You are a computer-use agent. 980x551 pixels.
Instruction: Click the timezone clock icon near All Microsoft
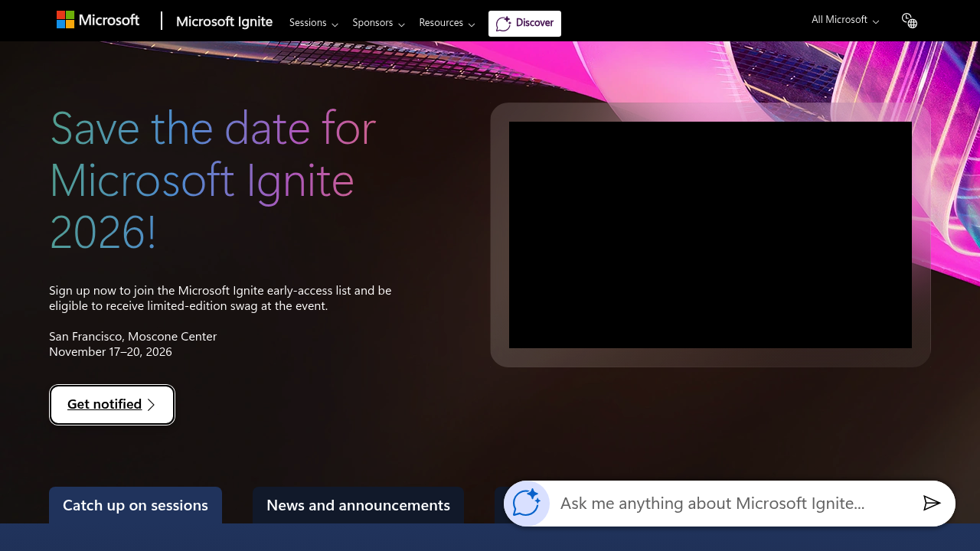click(x=906, y=18)
